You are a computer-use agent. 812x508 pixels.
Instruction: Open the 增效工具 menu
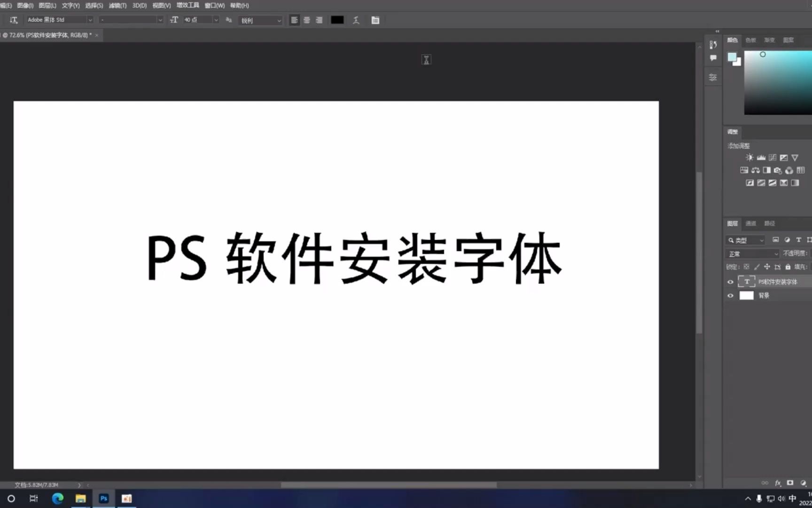click(x=188, y=5)
